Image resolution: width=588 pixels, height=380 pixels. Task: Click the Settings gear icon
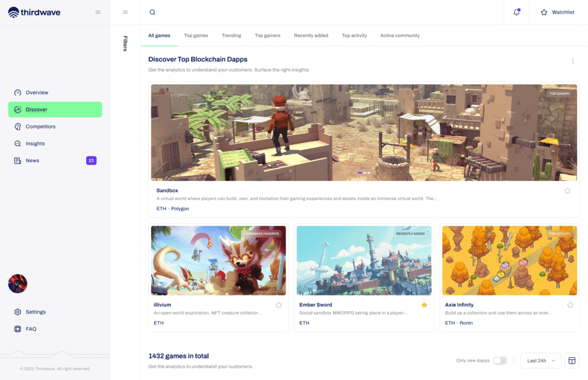click(18, 312)
